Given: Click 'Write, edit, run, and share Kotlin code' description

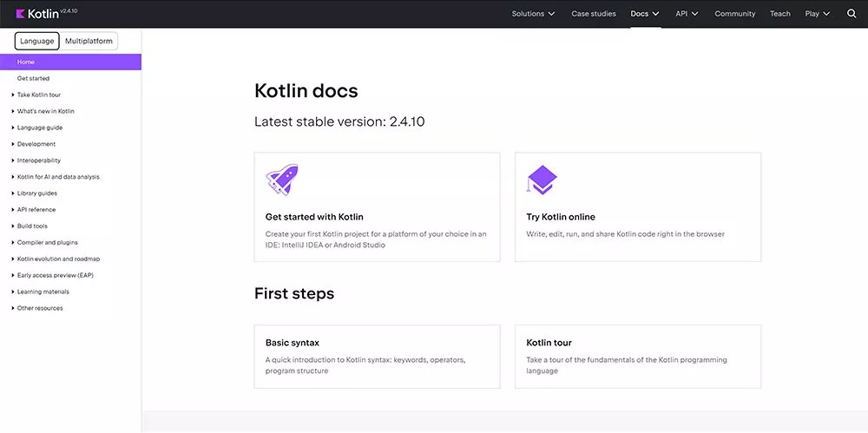Looking at the screenshot, I should tap(626, 234).
